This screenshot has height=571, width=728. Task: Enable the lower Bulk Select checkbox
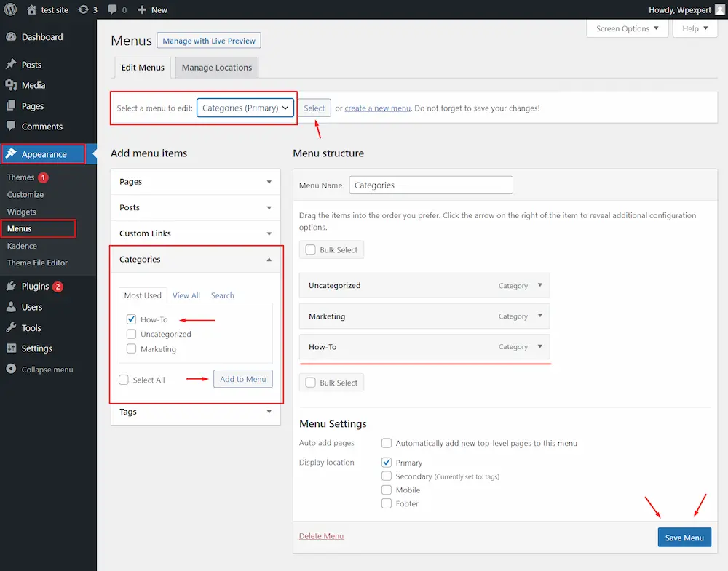310,383
